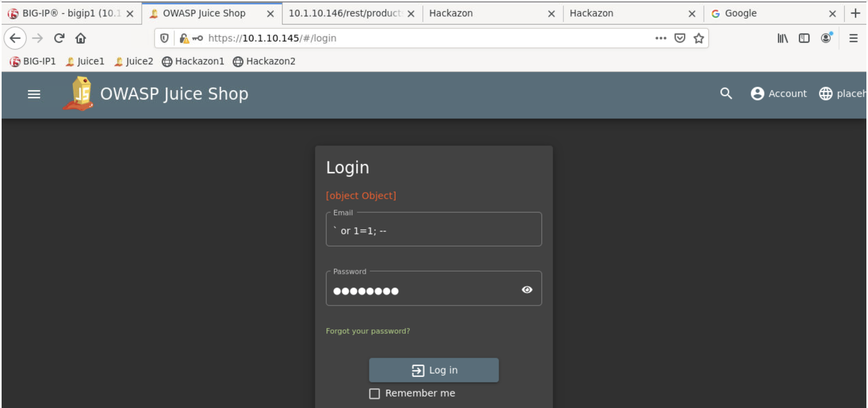Close the OWASP Juice Shop tab
This screenshot has height=408, width=868.
[x=270, y=14]
